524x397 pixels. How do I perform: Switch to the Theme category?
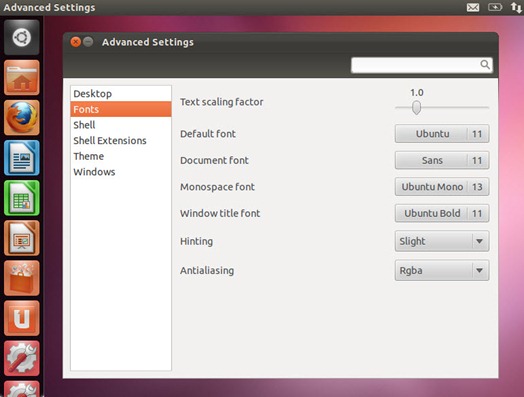point(121,156)
